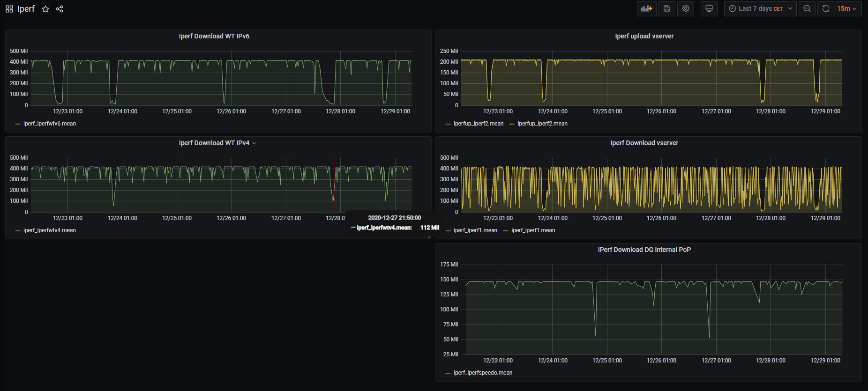The width and height of the screenshot is (868, 391).
Task: Refresh the dashboard now
Action: pos(826,8)
